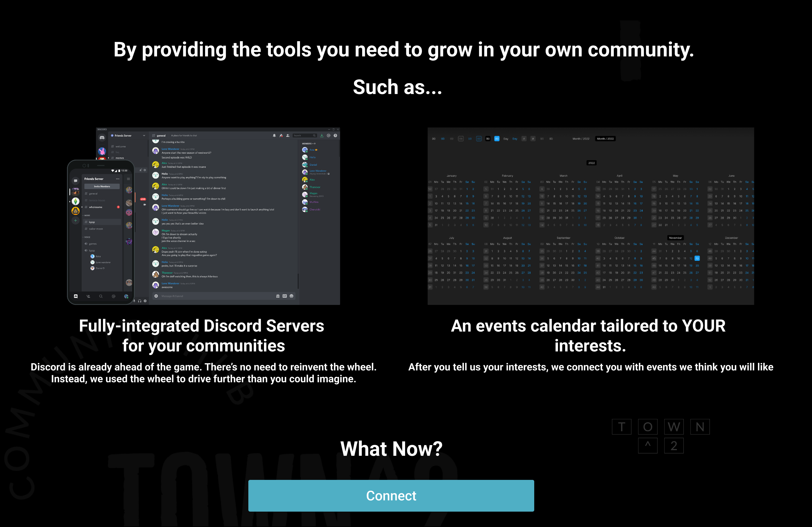Click the @ mentions icon

coord(329,136)
